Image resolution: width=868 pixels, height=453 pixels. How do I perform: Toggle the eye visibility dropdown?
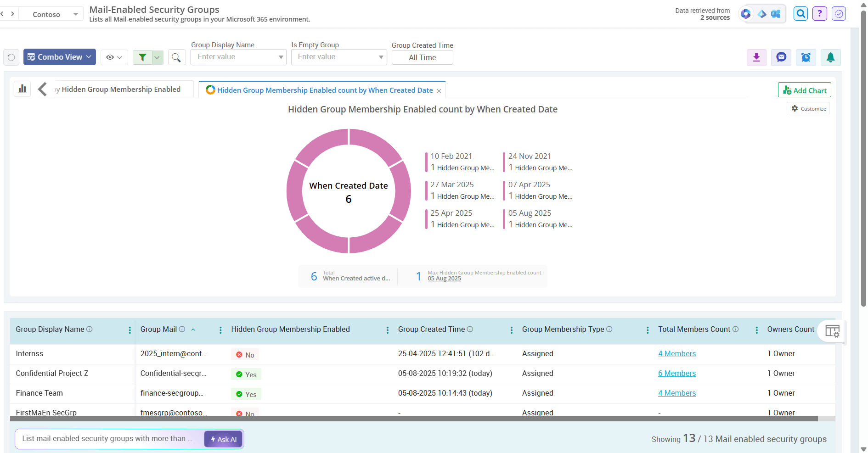[114, 57]
